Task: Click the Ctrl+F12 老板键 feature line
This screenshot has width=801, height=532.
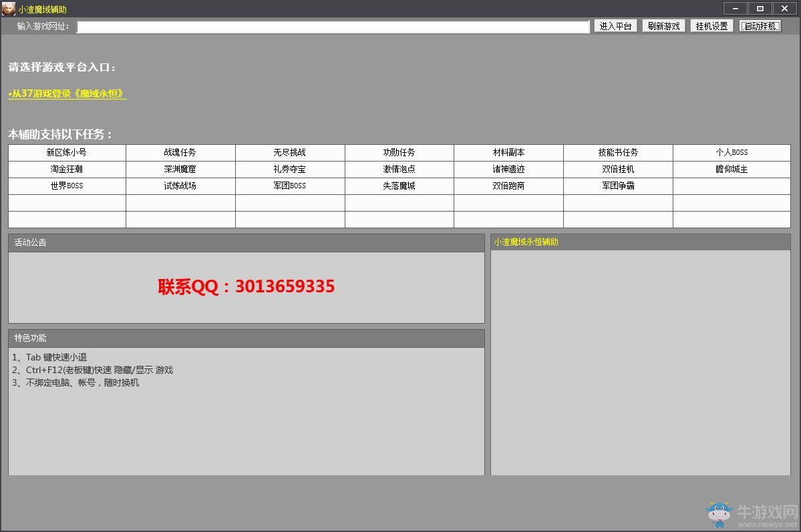Action: (x=92, y=370)
